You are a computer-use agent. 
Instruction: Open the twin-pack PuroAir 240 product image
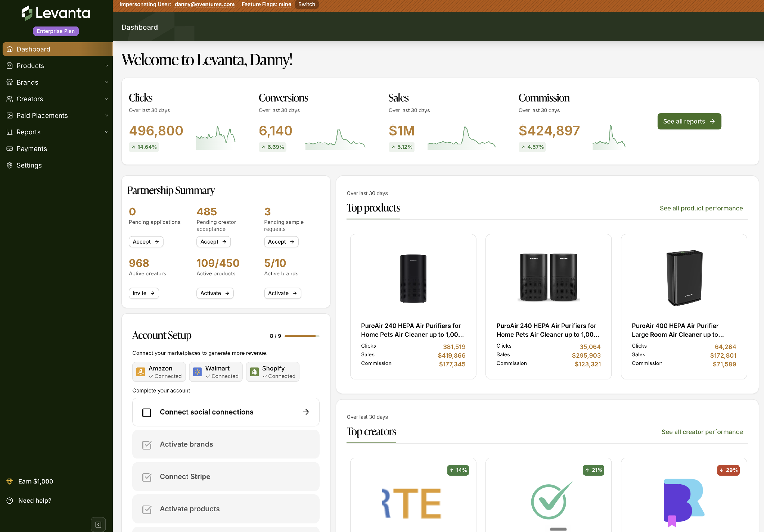549,277
